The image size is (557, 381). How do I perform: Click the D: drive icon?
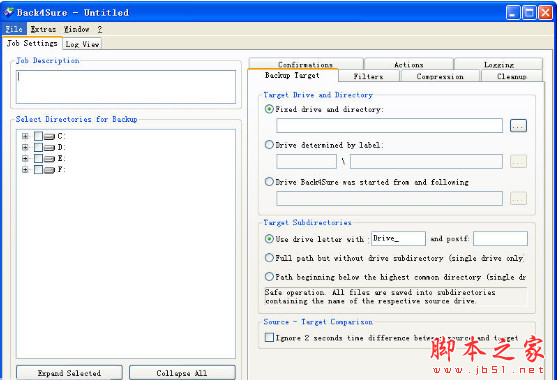(49, 147)
